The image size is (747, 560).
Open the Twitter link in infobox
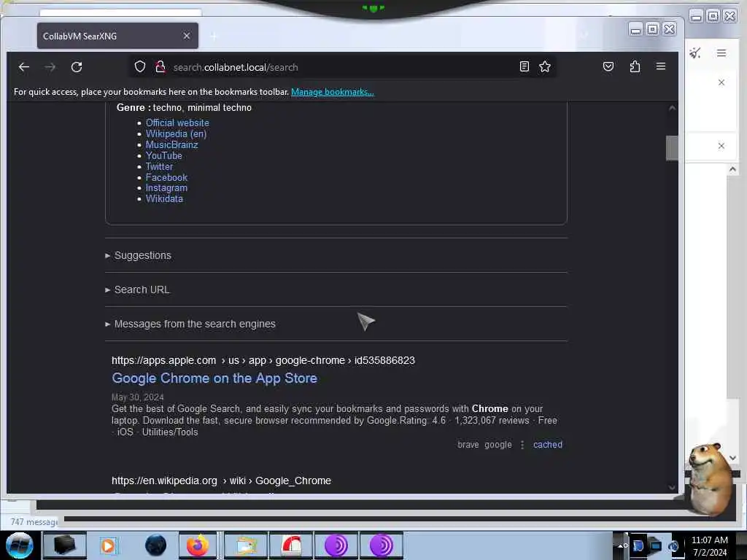tap(159, 167)
